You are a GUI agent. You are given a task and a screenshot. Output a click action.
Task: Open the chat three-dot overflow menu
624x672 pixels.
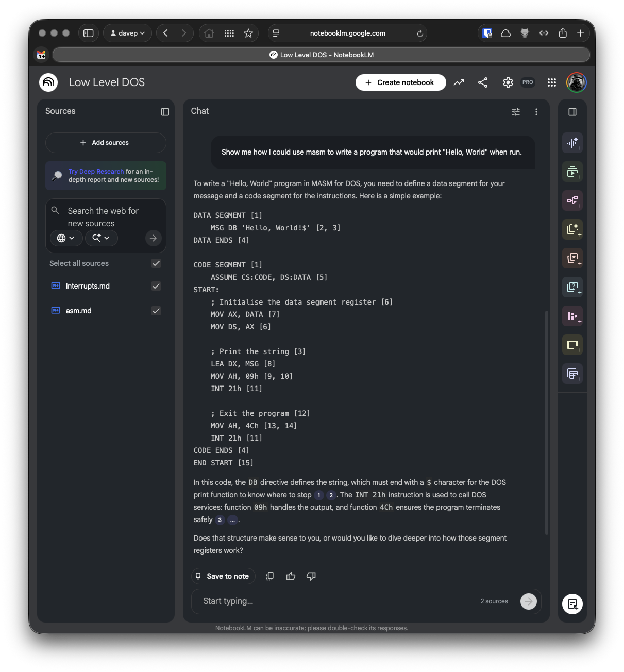pos(536,111)
